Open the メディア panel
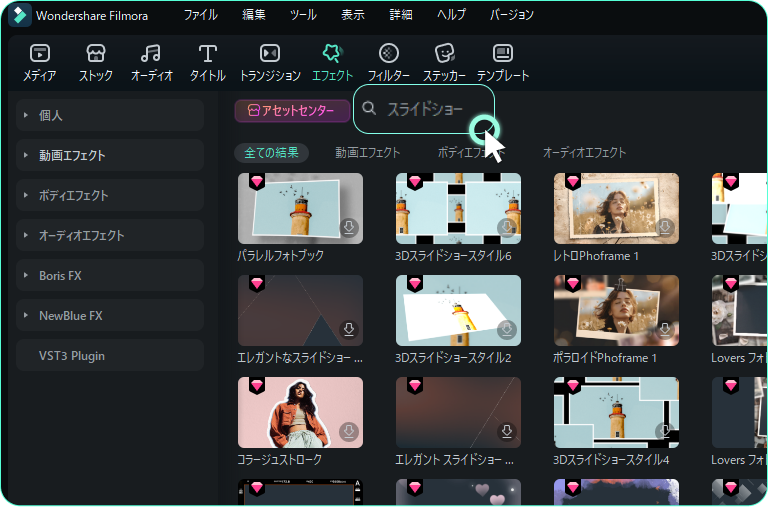The image size is (768, 507). 40,63
